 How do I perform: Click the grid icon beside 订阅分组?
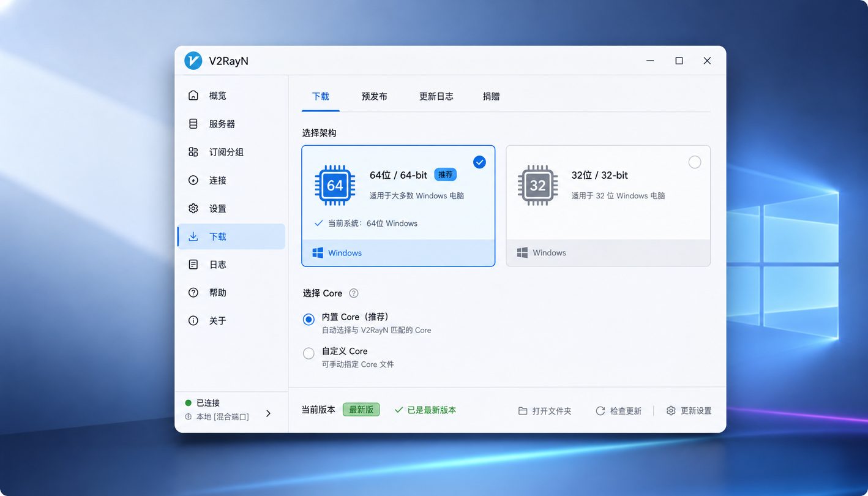(x=193, y=152)
